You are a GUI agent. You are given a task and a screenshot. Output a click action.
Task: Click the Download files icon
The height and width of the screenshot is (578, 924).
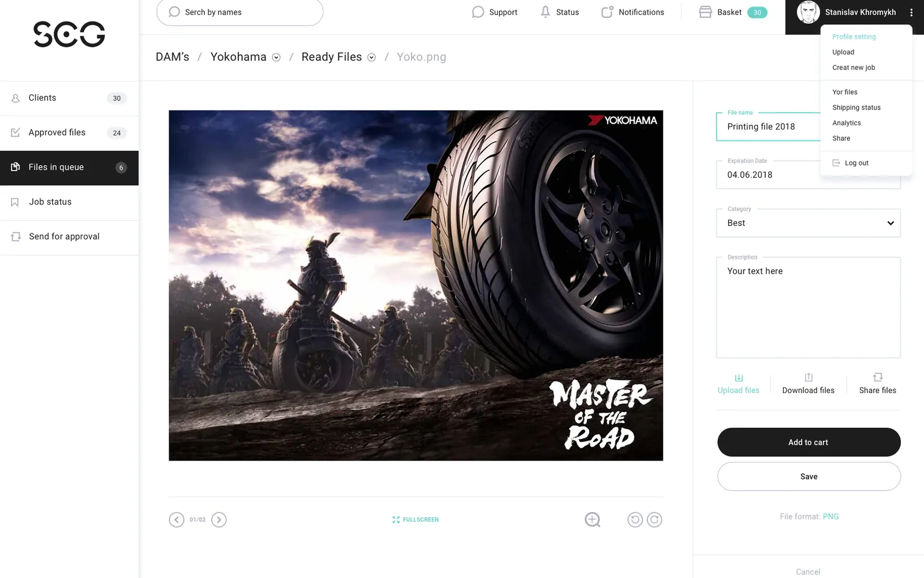(808, 377)
